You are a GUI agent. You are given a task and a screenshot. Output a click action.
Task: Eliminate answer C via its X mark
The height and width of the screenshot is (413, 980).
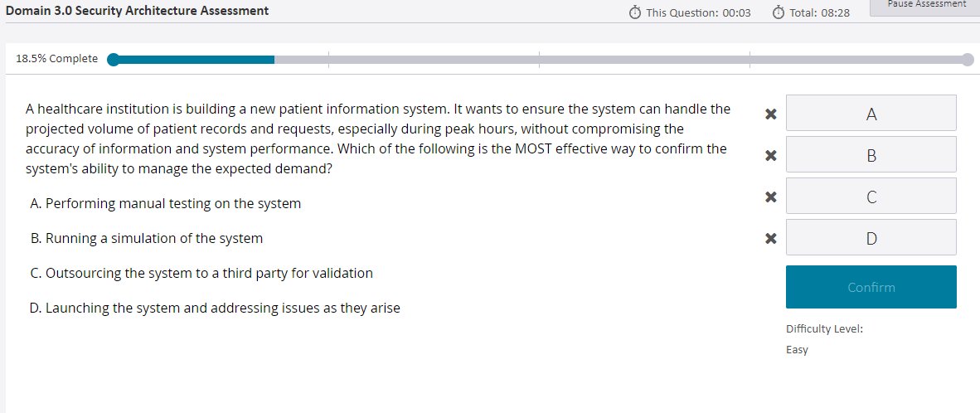(770, 197)
